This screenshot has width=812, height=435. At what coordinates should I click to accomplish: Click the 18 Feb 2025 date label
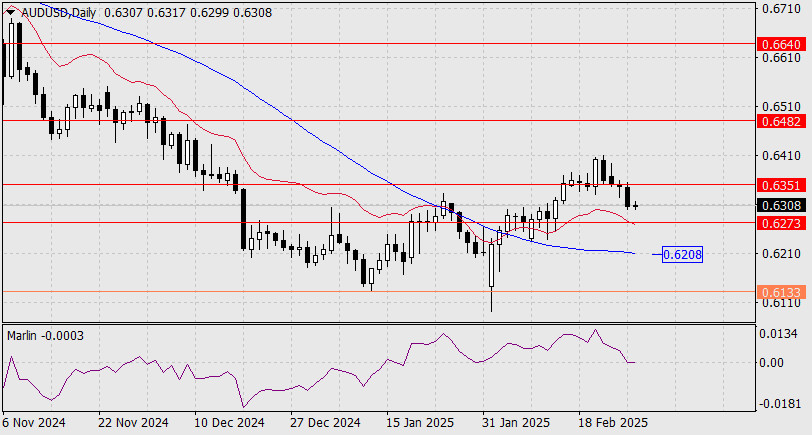[613, 423]
